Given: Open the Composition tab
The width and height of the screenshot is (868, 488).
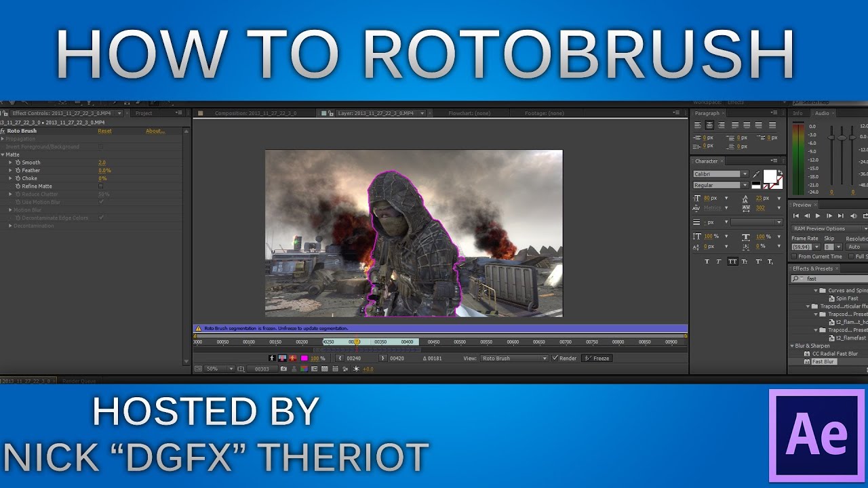Looking at the screenshot, I should coord(256,113).
